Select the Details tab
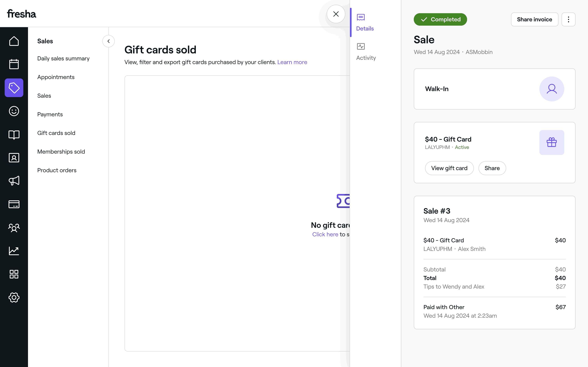The image size is (588, 367). pos(365,23)
